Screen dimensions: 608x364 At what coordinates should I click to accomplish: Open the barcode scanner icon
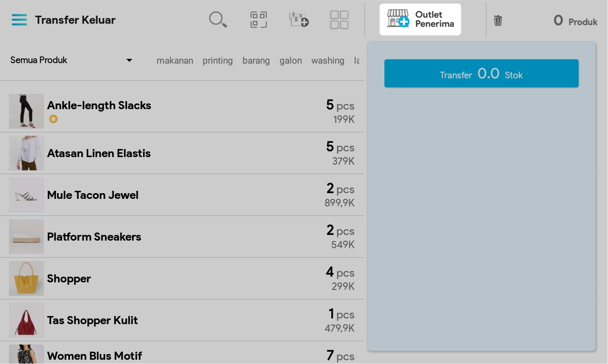click(x=259, y=20)
